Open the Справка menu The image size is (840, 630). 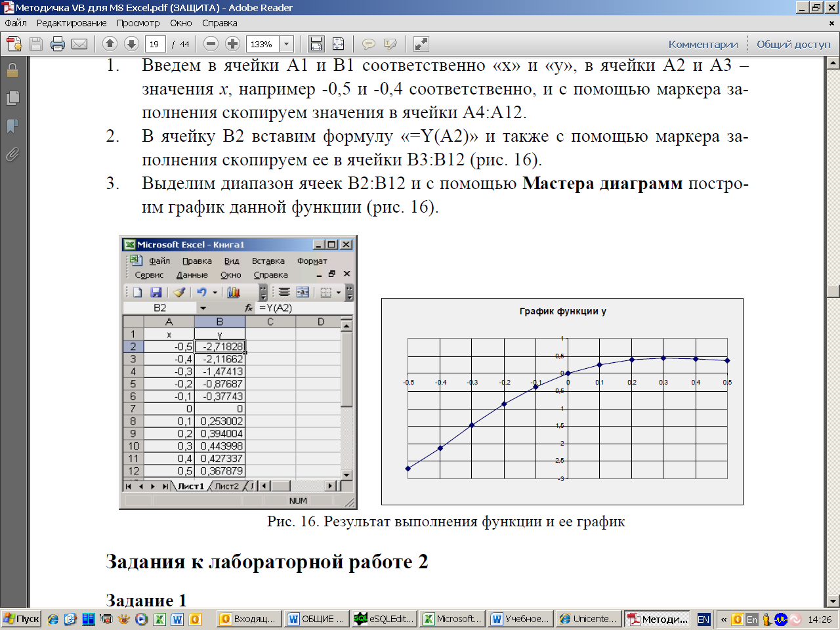coord(220,23)
